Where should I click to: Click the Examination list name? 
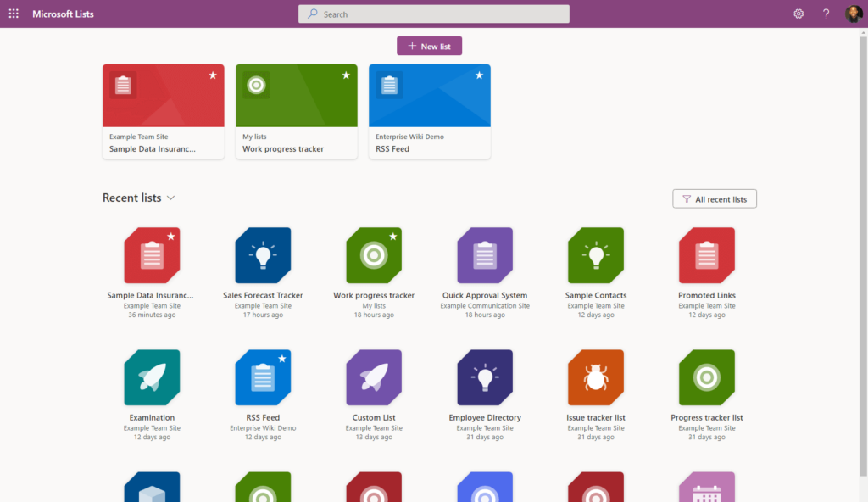click(152, 417)
